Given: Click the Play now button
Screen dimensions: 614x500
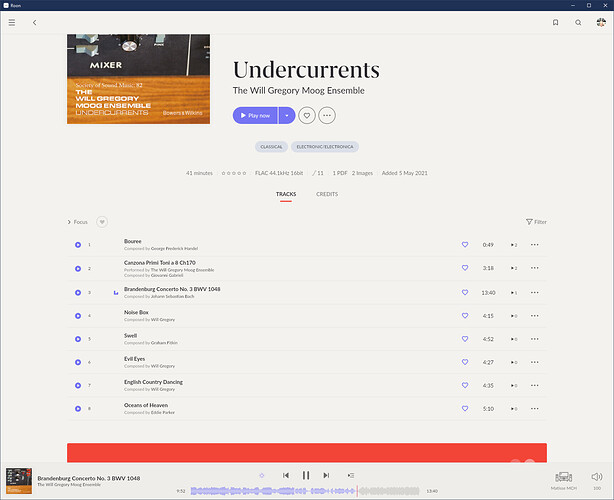Looking at the screenshot, I should click(255, 116).
